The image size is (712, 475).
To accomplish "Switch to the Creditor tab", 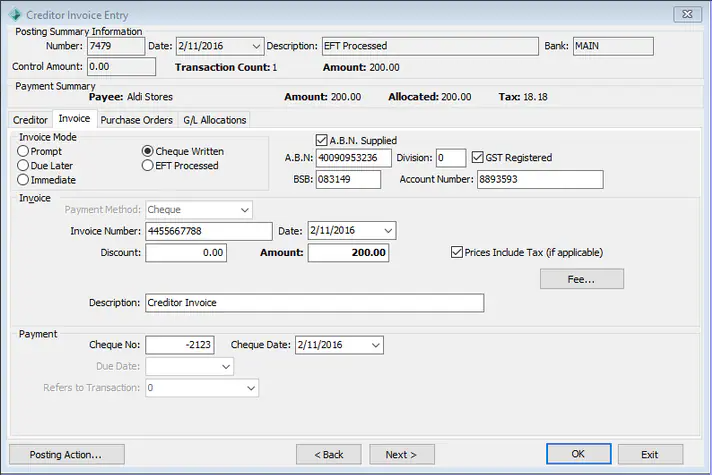I will tap(30, 120).
